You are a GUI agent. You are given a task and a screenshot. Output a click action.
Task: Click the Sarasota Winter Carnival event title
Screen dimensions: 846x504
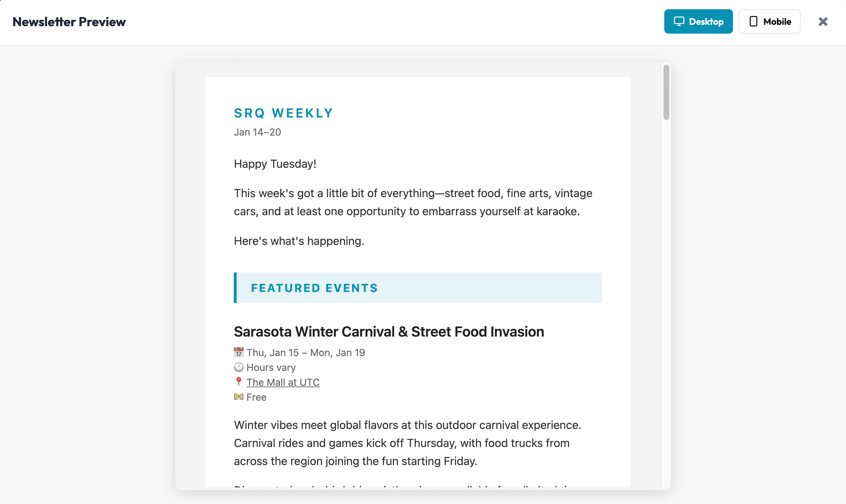click(x=389, y=332)
